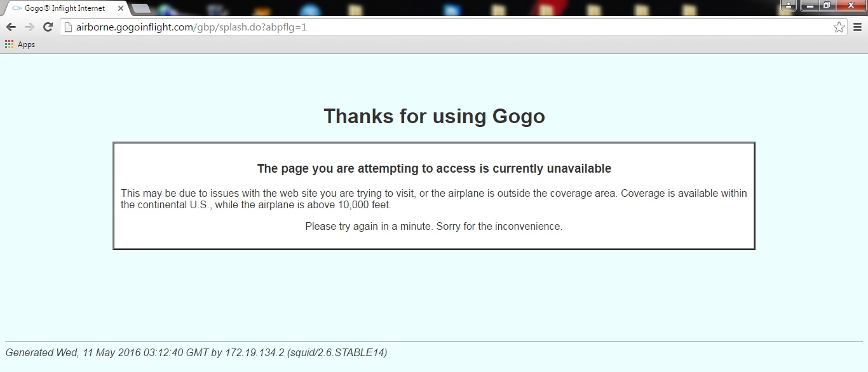Image resolution: width=868 pixels, height=372 pixels.
Task: Click the forward navigation arrow
Action: (x=29, y=27)
